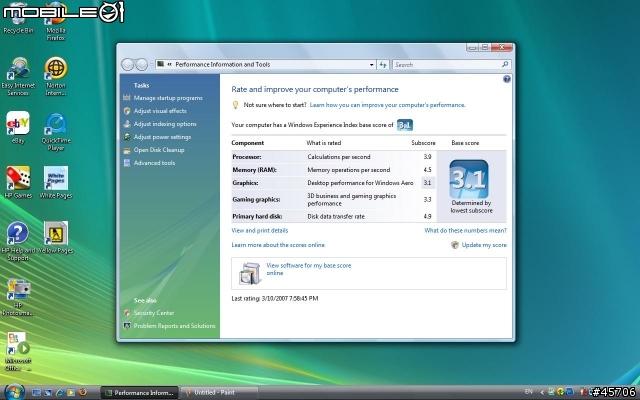Open Manage startup programs task

pyautogui.click(x=168, y=98)
